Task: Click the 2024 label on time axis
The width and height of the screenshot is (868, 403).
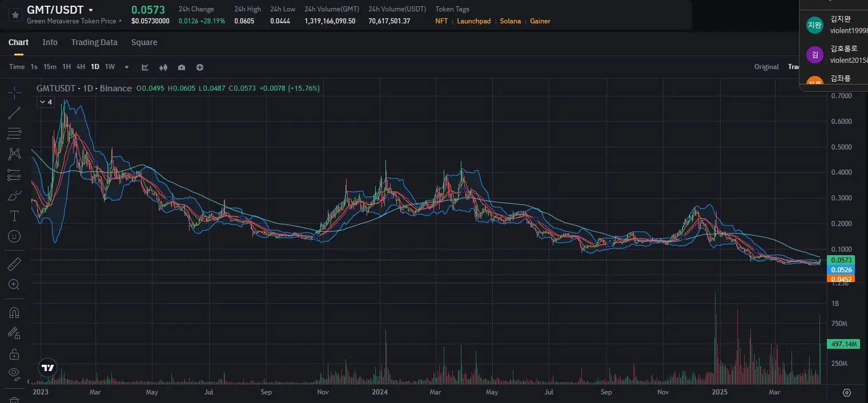Action: (x=379, y=392)
